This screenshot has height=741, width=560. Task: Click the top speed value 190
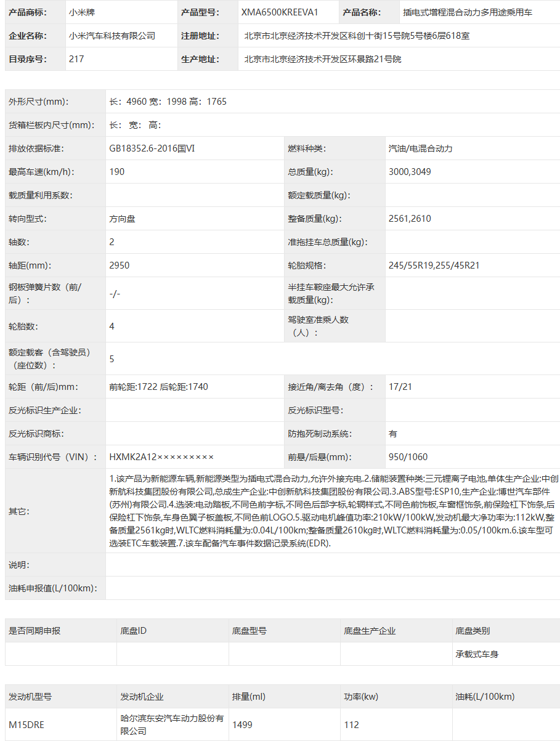coord(116,172)
